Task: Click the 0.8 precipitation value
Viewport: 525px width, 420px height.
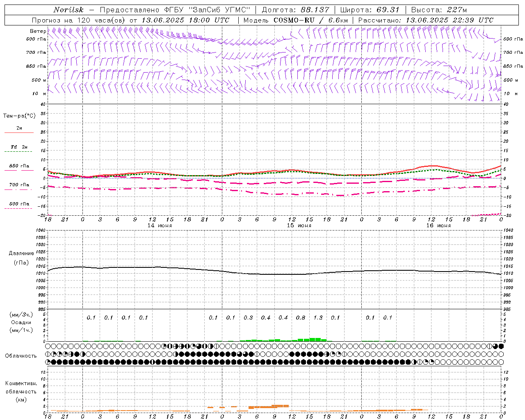Action: 301,318
